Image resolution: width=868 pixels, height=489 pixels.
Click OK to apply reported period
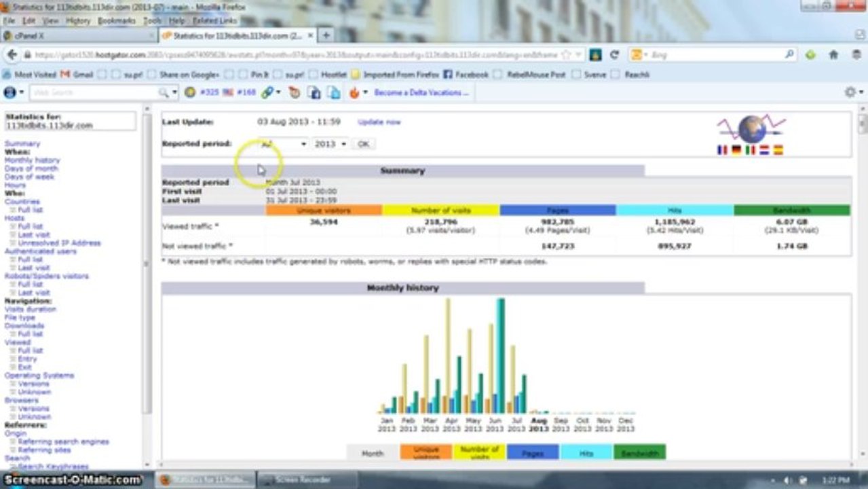pyautogui.click(x=364, y=144)
